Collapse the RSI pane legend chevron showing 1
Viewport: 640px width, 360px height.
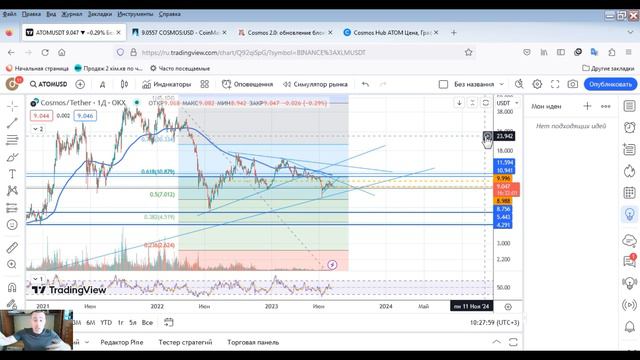[x=38, y=279]
